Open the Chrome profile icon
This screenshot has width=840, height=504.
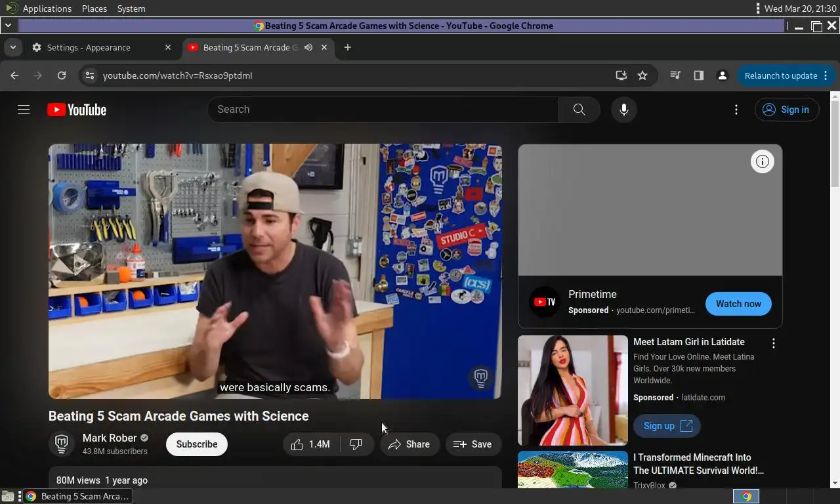pyautogui.click(x=723, y=75)
